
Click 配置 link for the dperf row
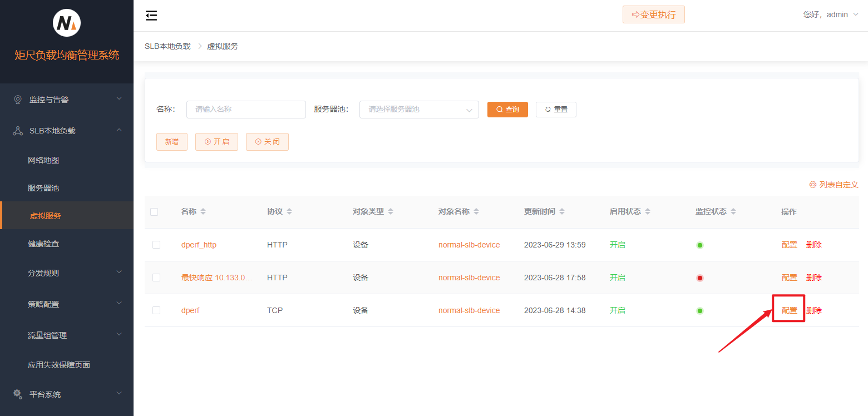coord(789,310)
